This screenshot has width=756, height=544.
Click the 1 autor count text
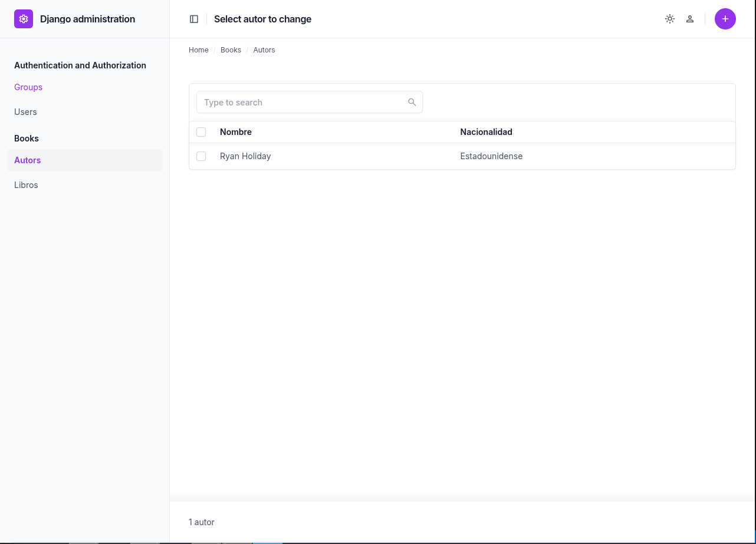tap(202, 522)
